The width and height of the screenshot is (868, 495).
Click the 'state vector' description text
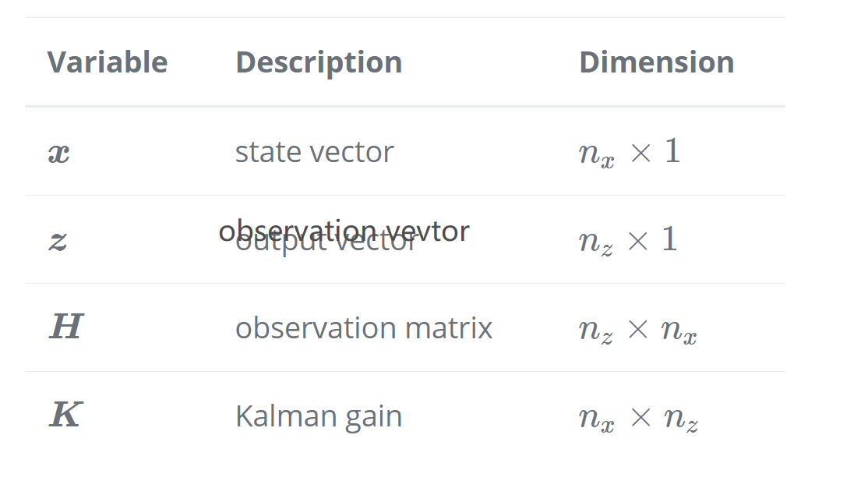coord(315,152)
